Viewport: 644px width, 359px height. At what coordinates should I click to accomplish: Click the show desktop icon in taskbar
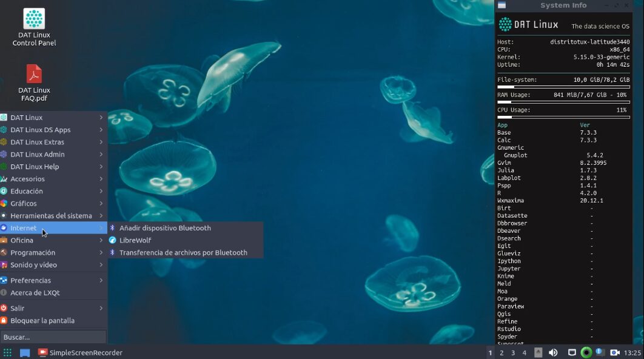click(x=25, y=352)
